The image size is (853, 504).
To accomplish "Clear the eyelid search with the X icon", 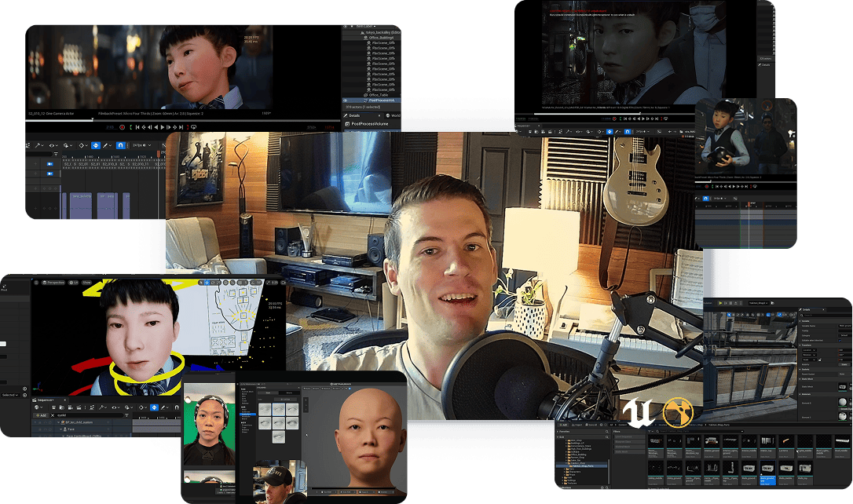I will click(x=53, y=415).
